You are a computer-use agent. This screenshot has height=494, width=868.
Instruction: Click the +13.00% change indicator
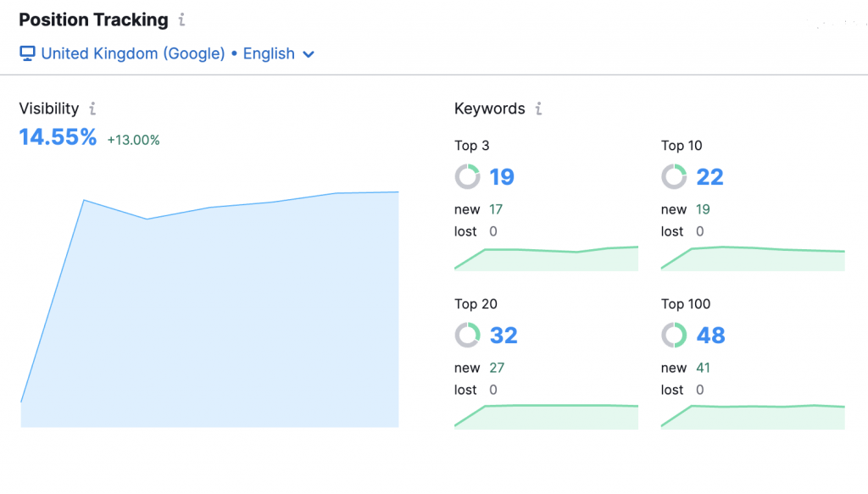133,140
